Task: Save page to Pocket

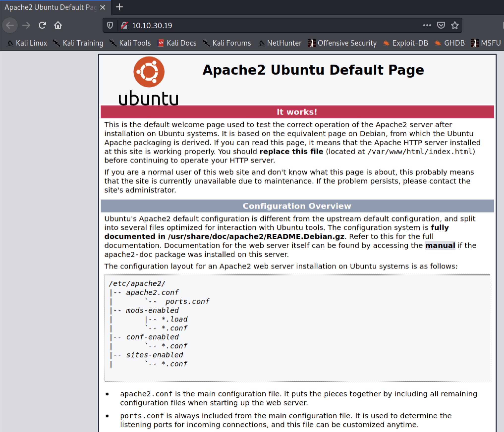Action: pyautogui.click(x=441, y=25)
